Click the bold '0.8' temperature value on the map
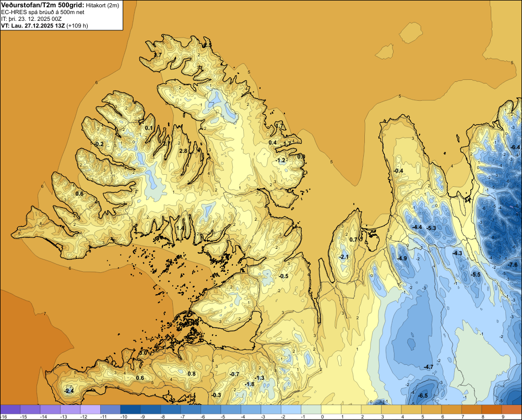 [192, 374]
